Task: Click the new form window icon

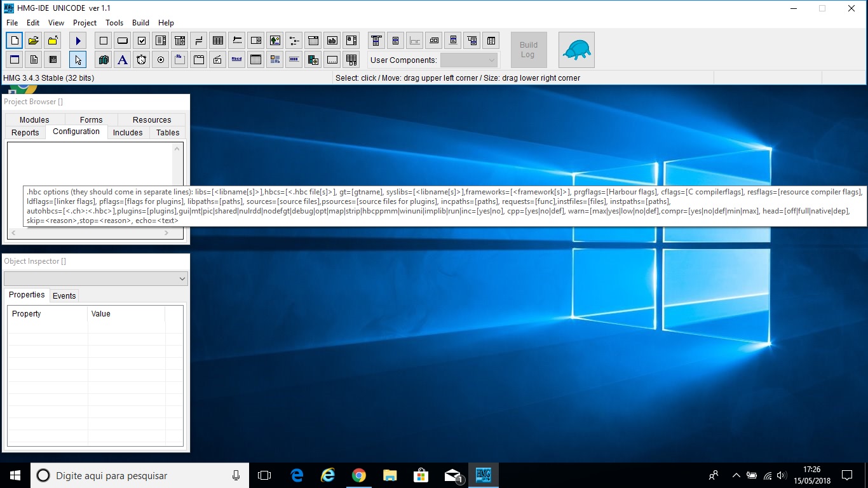Action: tap(15, 60)
